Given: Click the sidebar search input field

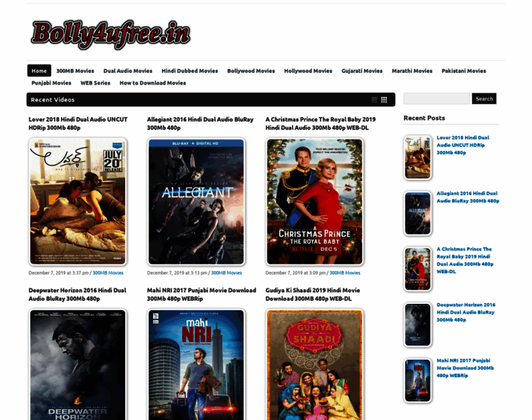Looking at the screenshot, I should point(437,99).
